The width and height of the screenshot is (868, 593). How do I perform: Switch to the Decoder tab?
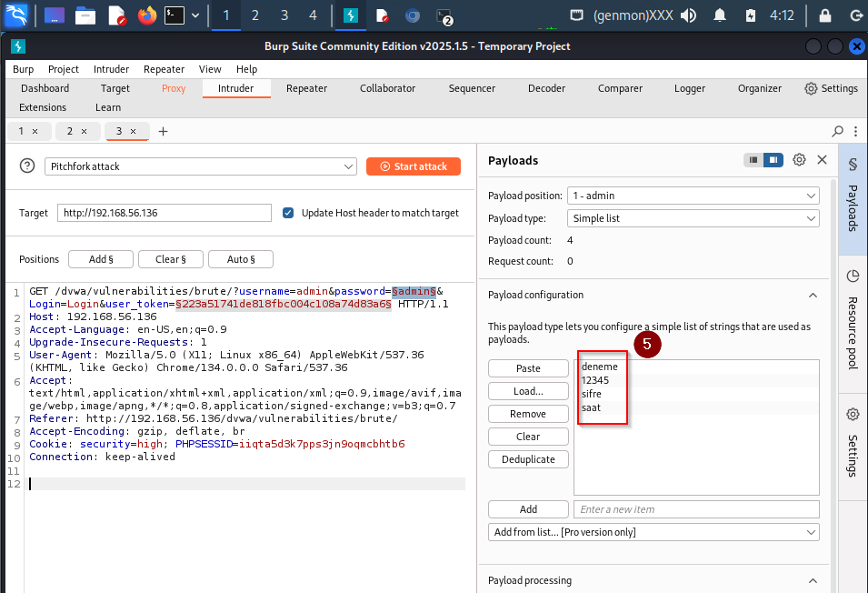click(546, 88)
